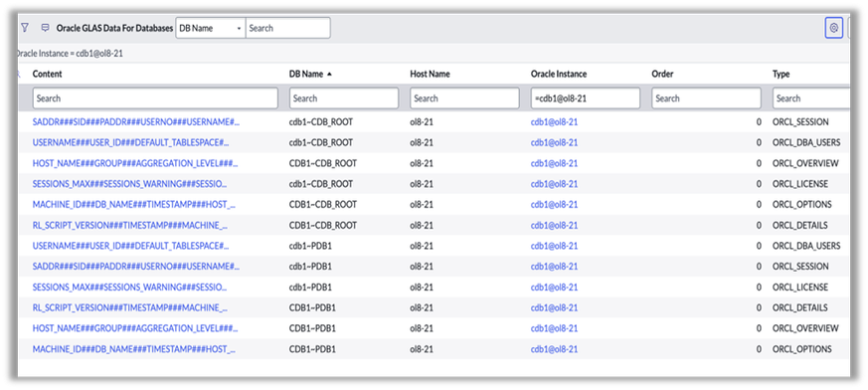
Task: Click the top Search box next to DB Name
Action: (x=288, y=28)
